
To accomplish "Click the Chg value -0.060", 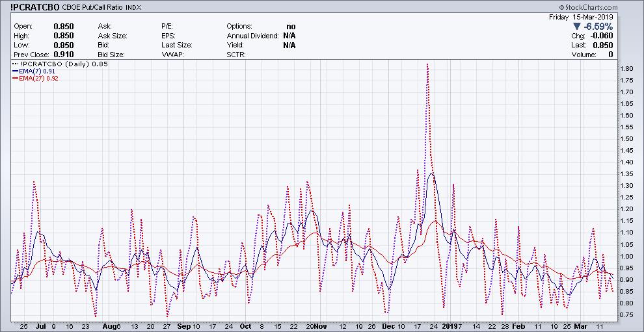I will coord(602,36).
